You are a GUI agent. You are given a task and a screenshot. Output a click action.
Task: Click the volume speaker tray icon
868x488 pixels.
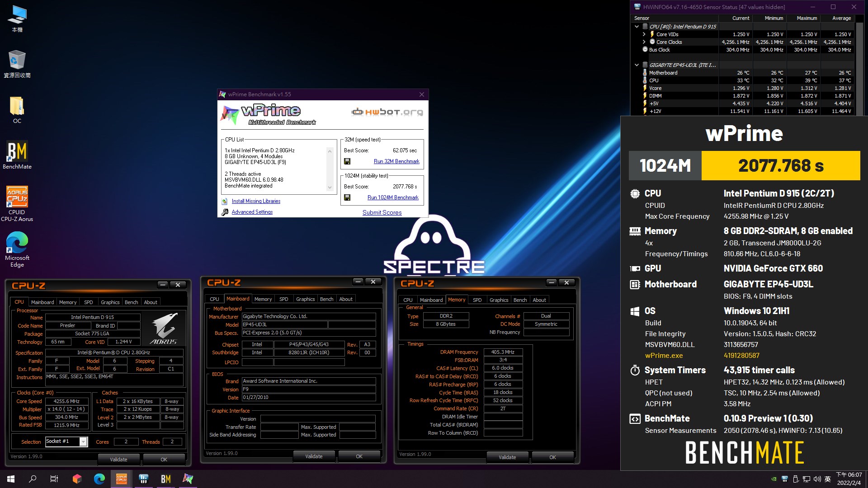tap(817, 479)
